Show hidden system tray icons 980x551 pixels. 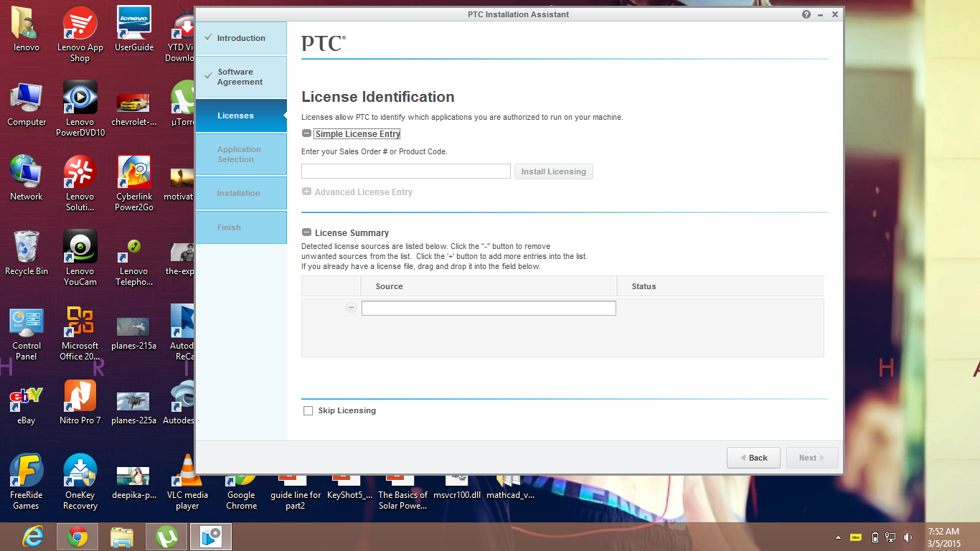[x=838, y=537]
